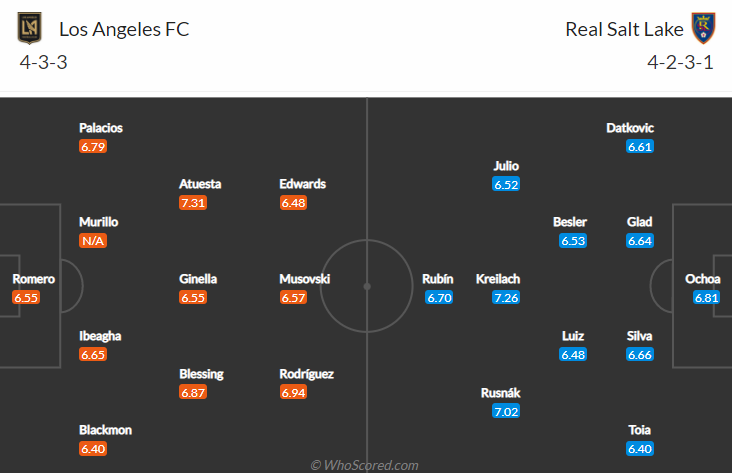This screenshot has width=732, height=473.
Task: Click player Palacios on the pitch
Action: point(101,128)
